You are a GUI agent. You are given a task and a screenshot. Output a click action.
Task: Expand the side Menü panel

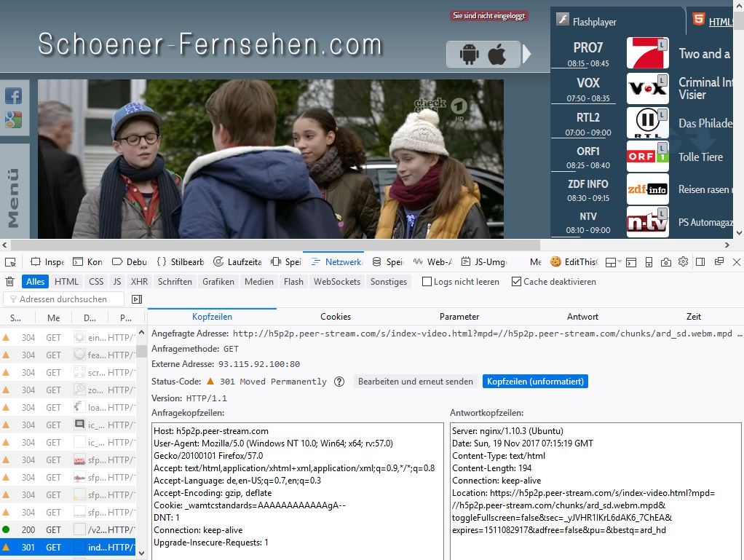click(x=14, y=197)
